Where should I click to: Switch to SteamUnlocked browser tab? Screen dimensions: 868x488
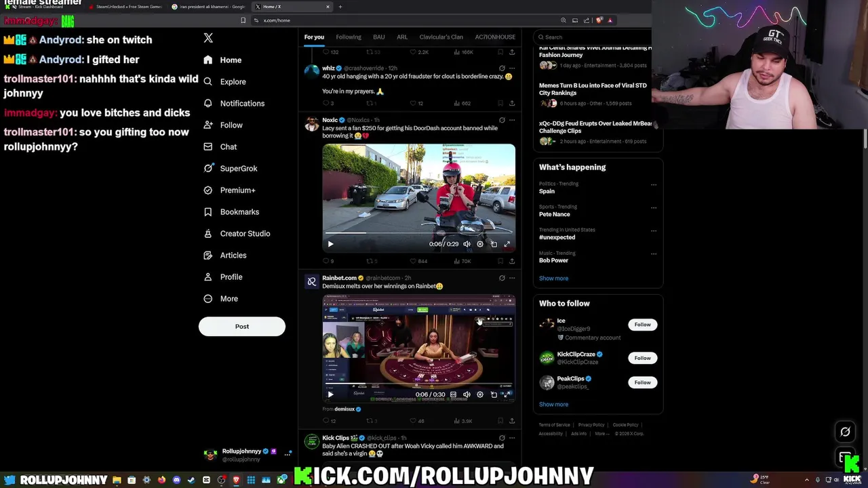[125, 7]
